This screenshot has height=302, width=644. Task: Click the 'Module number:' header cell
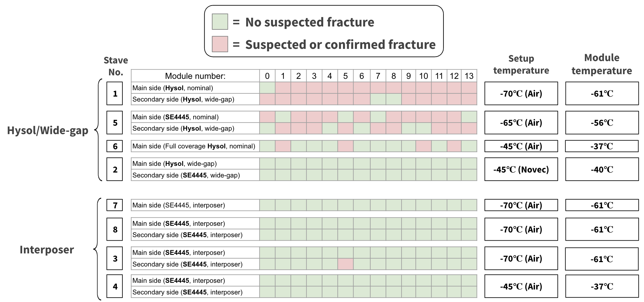(x=195, y=76)
